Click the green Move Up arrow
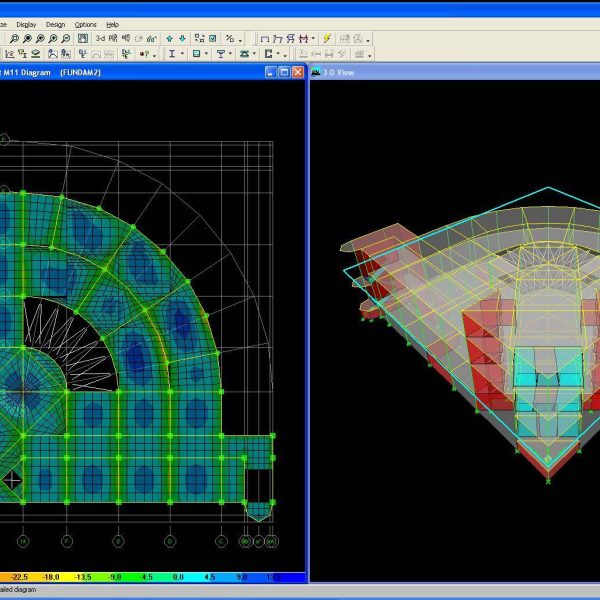This screenshot has width=600, height=600. (167, 38)
